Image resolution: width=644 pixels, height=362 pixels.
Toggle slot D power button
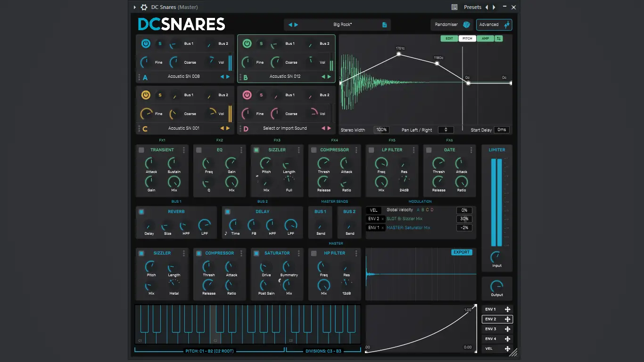[x=247, y=95]
